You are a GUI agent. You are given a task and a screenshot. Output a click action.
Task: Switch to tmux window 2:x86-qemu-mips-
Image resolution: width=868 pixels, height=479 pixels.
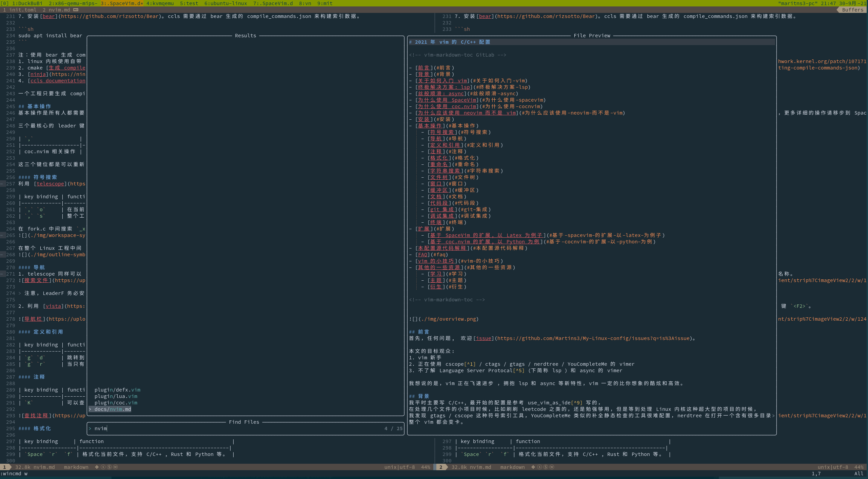coord(73,3)
